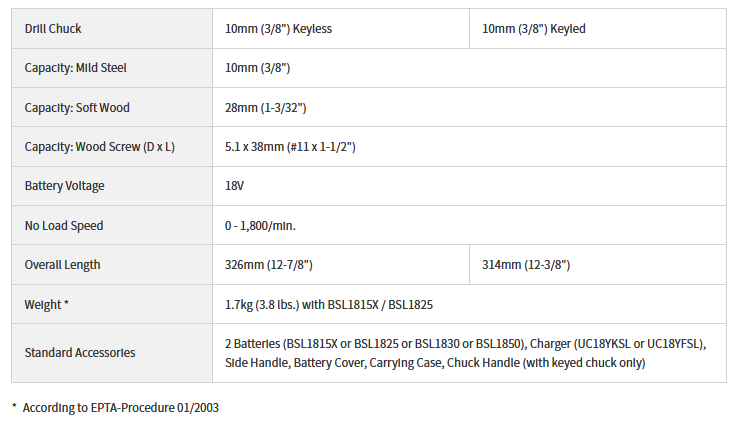Click the "No Load Speed" label
Image resolution: width=742 pixels, height=433 pixels.
coord(64,225)
